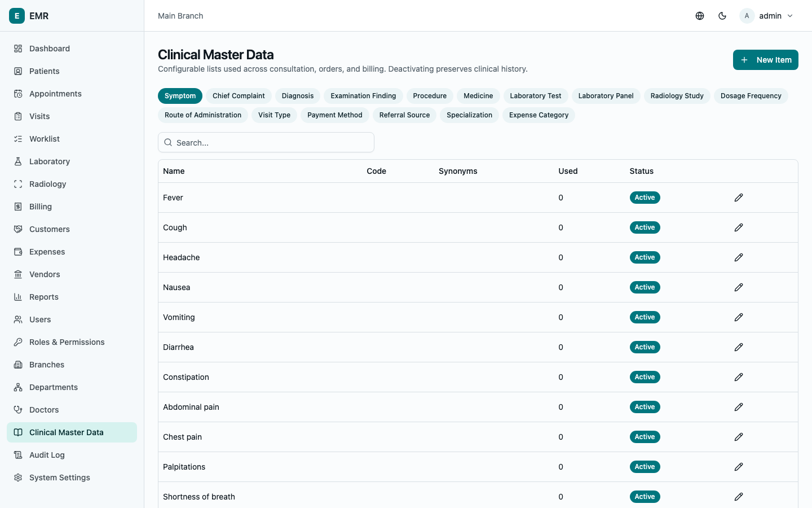
Task: Click the Roles & Permissions key icon
Action: (18, 342)
